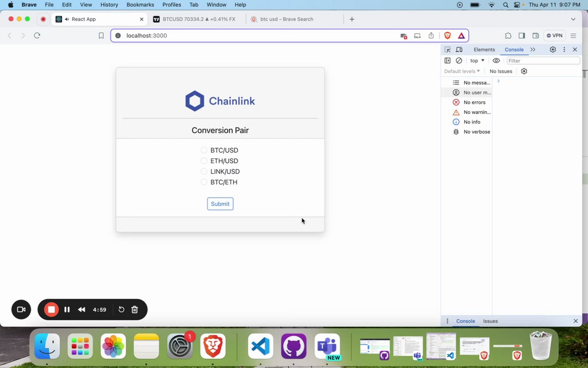Select No verbose in console sidebar
The image size is (588, 368).
click(x=466, y=132)
